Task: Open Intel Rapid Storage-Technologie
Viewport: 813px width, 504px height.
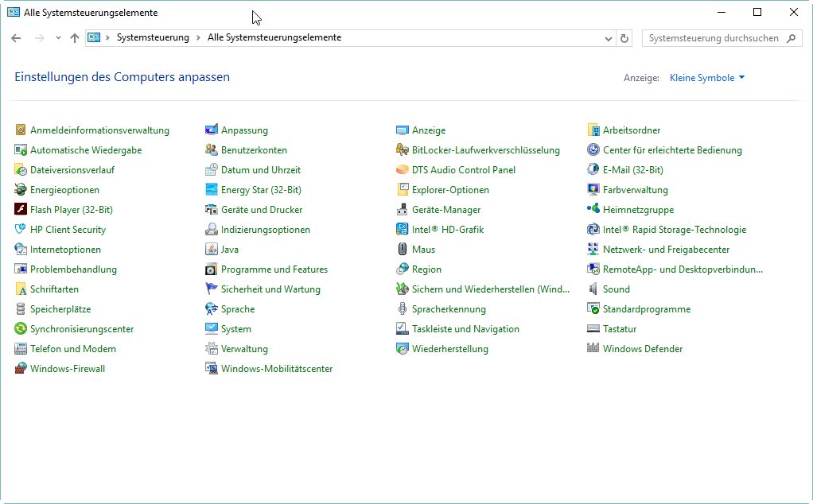Action: [x=674, y=230]
